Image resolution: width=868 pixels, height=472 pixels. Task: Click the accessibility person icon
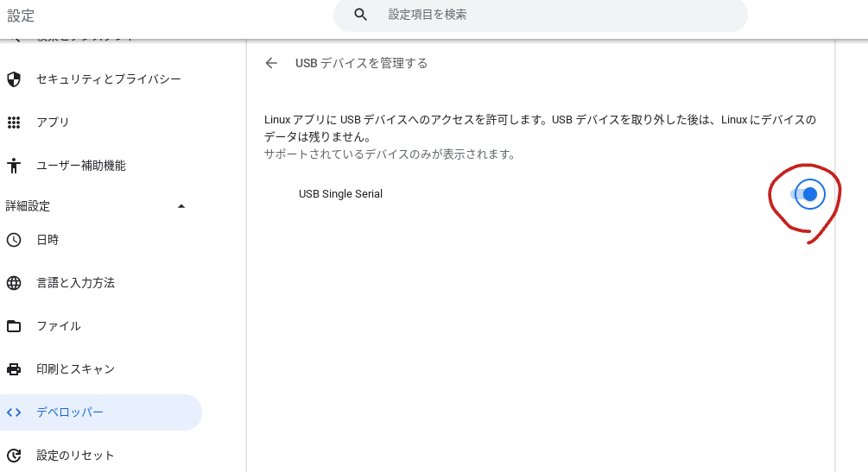(14, 166)
